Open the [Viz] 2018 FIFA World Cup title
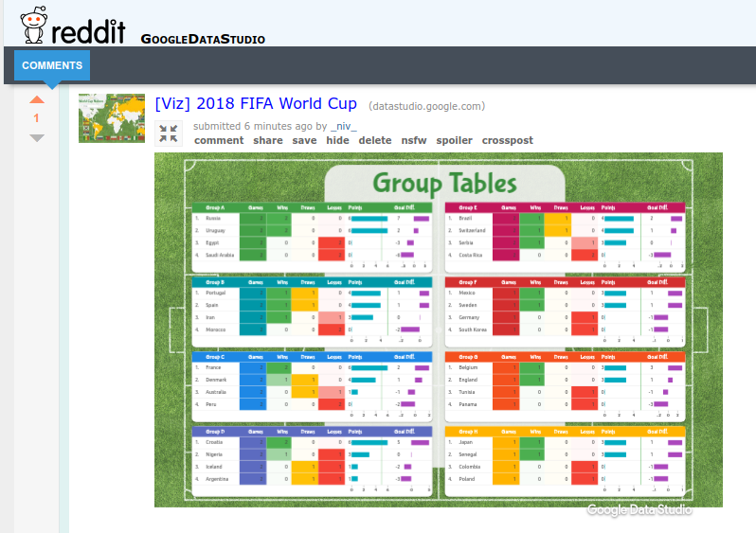 (x=256, y=104)
